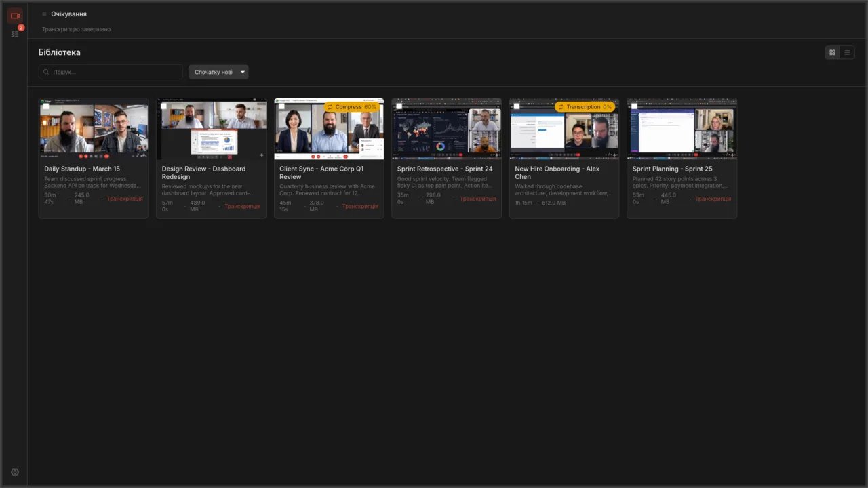Click the 612.0 MB file size
This screenshot has height=488, width=868.
tap(553, 203)
